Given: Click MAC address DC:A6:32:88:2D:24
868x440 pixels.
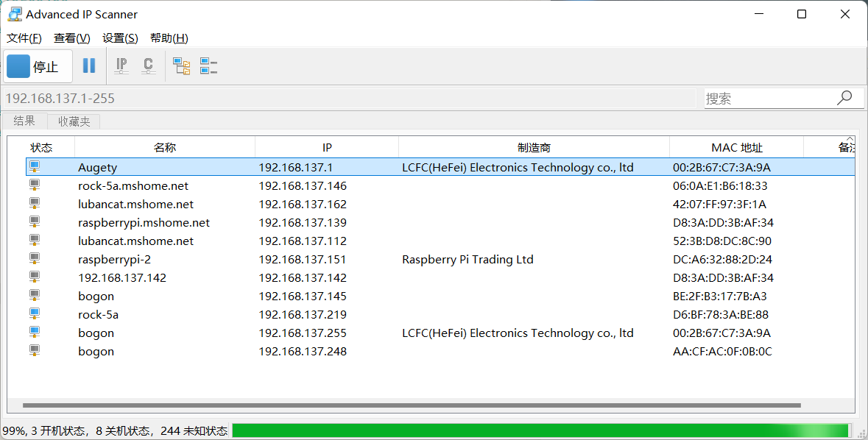Looking at the screenshot, I should pyautogui.click(x=723, y=260).
